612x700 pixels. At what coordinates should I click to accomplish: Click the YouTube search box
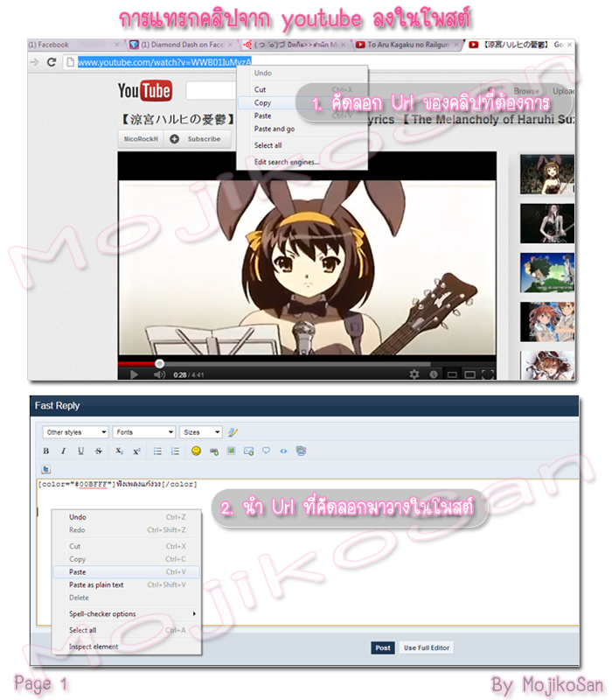point(211,91)
